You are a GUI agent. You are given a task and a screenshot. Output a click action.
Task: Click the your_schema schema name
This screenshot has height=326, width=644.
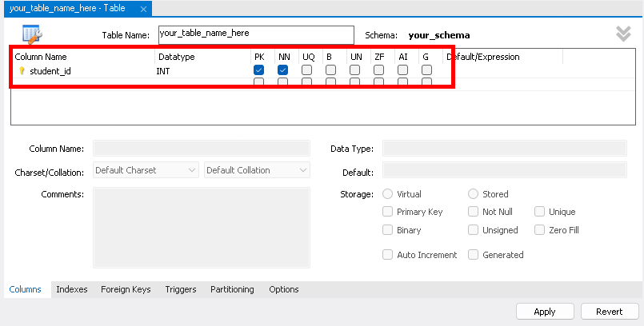click(x=439, y=35)
